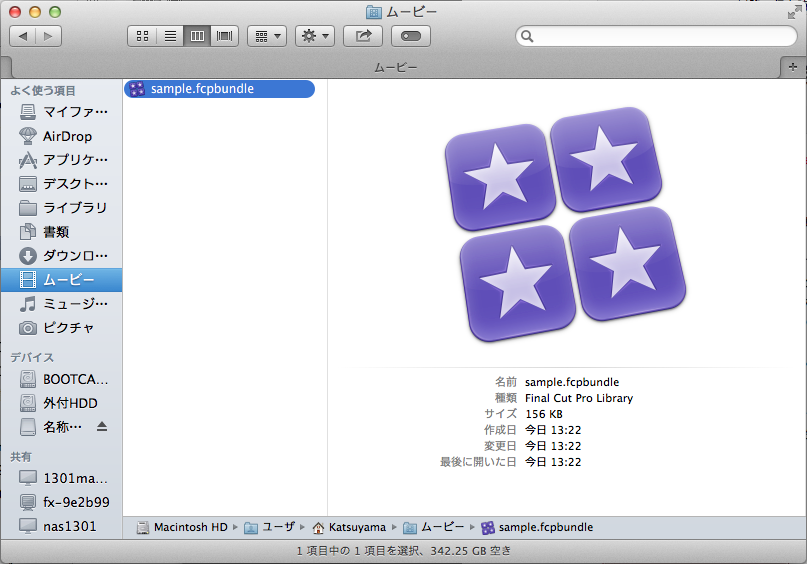Open the gear action menu

pos(315,36)
